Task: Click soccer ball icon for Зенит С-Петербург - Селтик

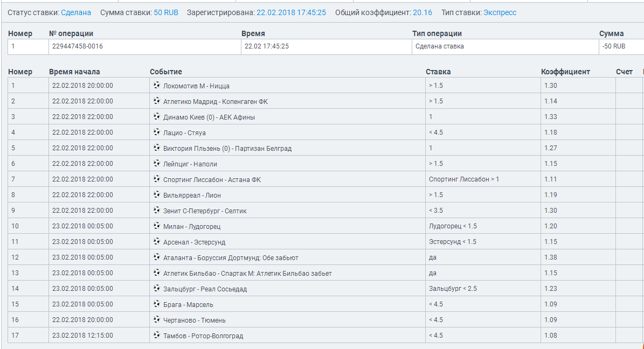Action: [x=156, y=210]
